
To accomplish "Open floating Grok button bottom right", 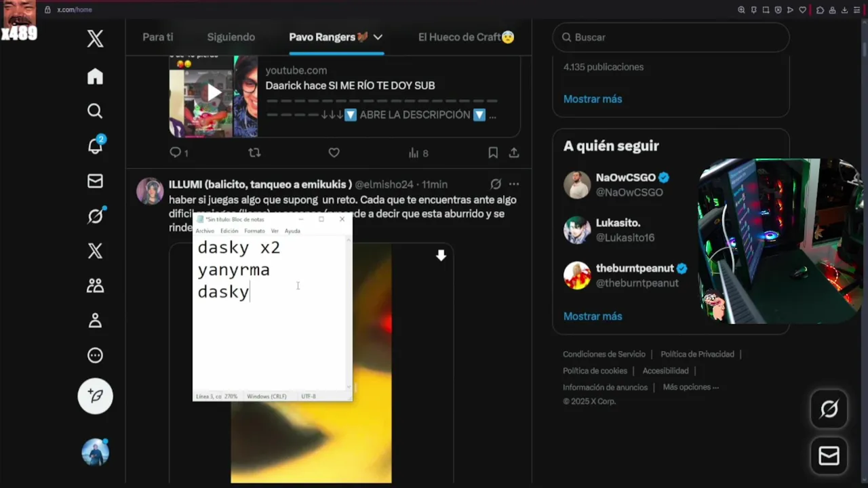I will (829, 409).
